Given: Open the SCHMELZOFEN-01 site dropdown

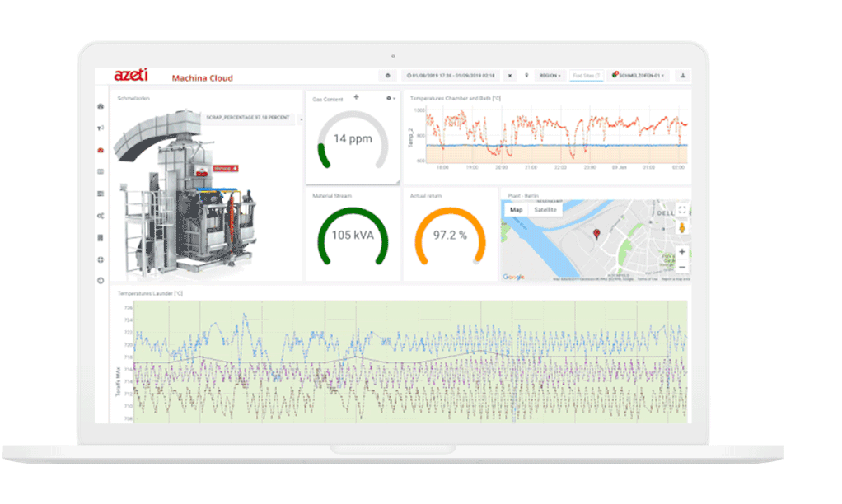Looking at the screenshot, I should [x=639, y=76].
